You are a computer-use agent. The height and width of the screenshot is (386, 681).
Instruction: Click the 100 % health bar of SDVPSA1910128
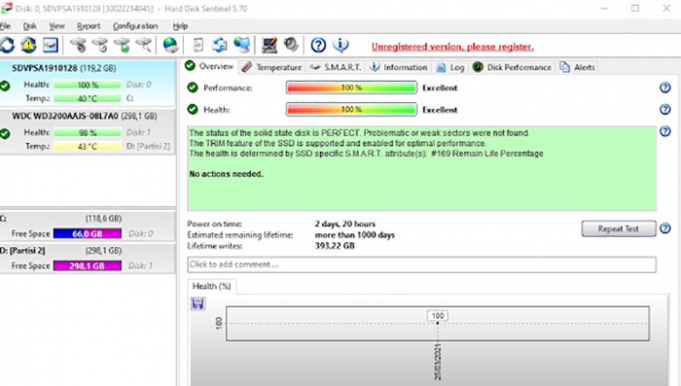[x=87, y=85]
